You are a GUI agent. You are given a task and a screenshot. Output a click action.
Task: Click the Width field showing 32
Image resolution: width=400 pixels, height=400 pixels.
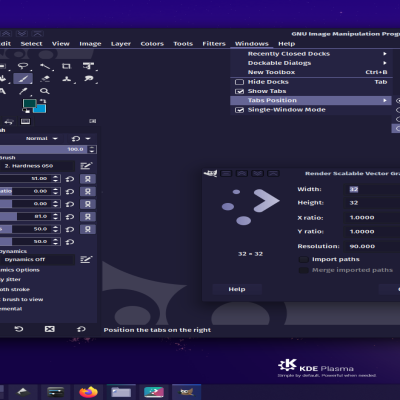tap(372, 189)
